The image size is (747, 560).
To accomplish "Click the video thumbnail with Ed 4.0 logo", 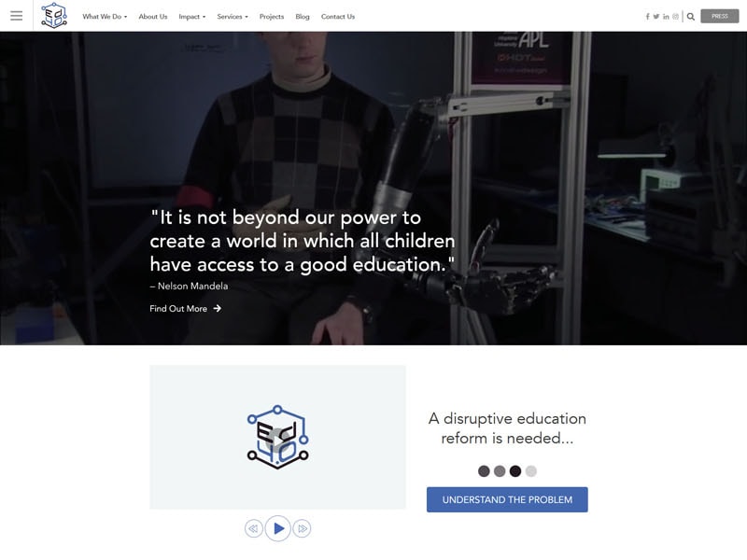I will [x=277, y=437].
